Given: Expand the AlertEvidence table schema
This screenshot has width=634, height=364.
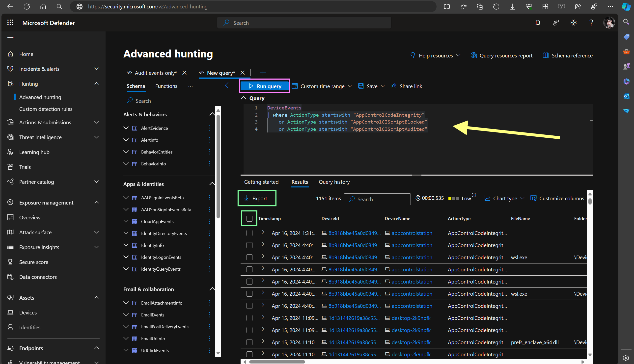Looking at the screenshot, I should [x=126, y=128].
